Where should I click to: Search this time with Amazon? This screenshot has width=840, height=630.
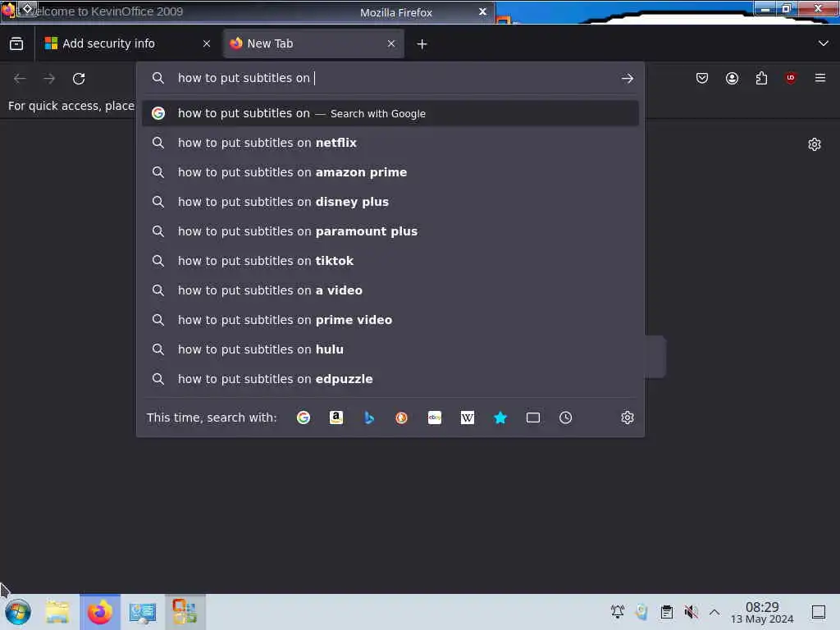click(336, 418)
